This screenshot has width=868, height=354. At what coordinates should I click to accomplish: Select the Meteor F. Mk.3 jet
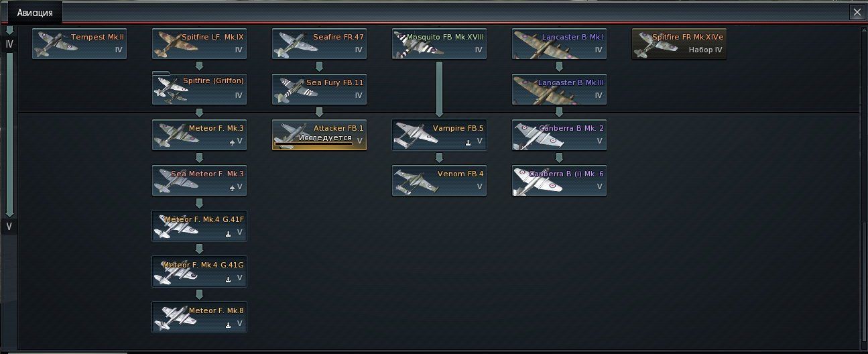(200, 135)
